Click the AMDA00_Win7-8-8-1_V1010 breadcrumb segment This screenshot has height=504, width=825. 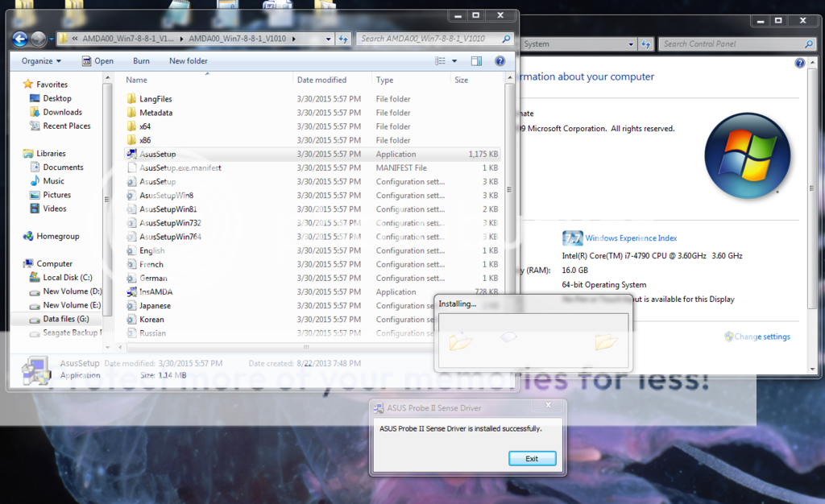[x=238, y=39]
